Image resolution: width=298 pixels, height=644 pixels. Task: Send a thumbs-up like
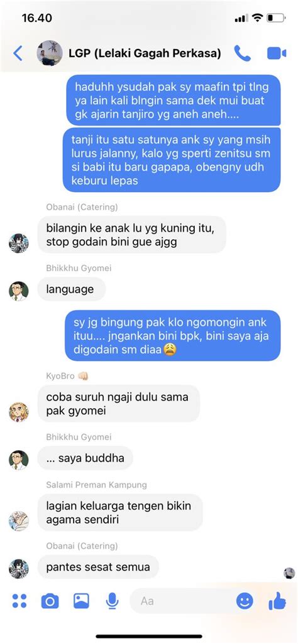point(277,601)
